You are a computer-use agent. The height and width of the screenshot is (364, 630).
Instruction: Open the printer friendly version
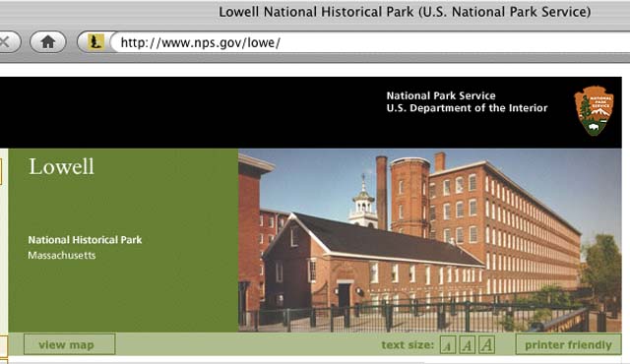[x=568, y=344]
